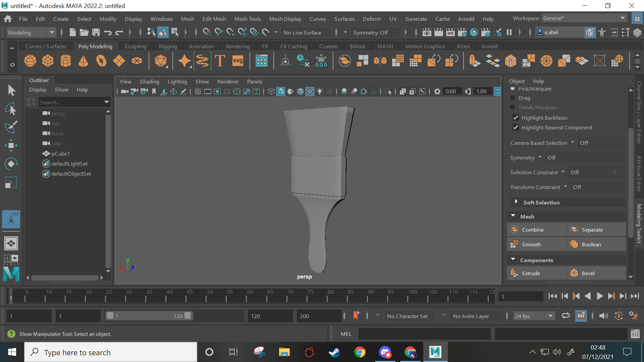This screenshot has height=362, width=644.
Task: Create a polygon sphere from the shelf
Action: [30, 61]
